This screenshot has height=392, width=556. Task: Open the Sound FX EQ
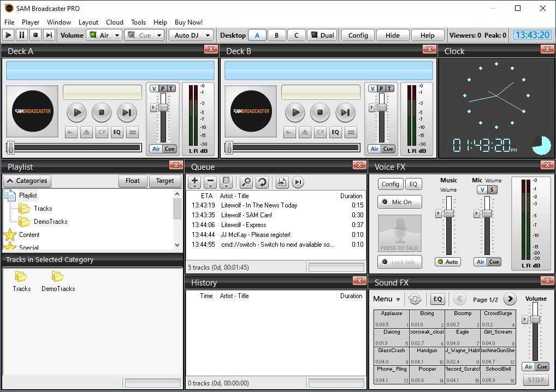437,299
